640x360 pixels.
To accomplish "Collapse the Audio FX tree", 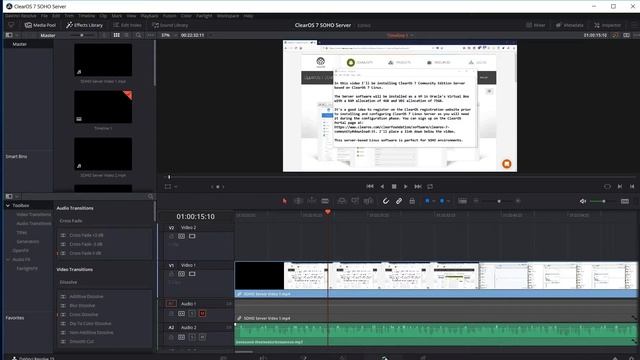I will coord(8,260).
